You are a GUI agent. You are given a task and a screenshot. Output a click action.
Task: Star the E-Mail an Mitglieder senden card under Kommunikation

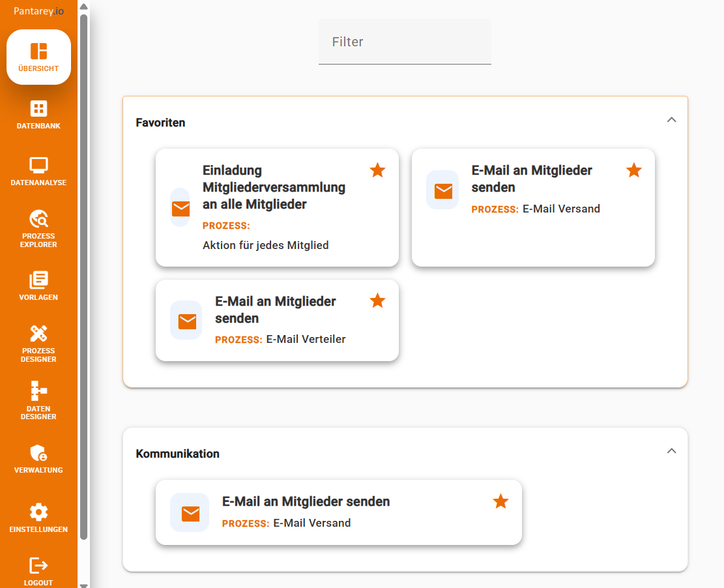coord(500,502)
